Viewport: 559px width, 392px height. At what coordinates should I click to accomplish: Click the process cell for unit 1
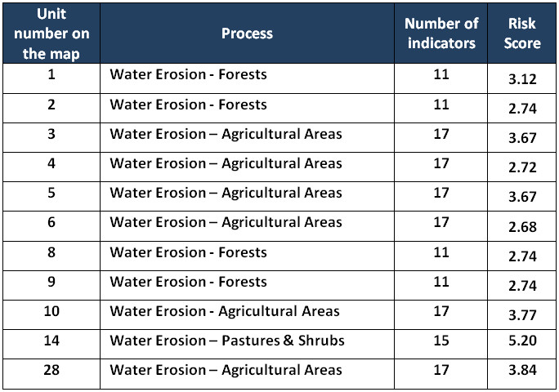[x=189, y=75]
